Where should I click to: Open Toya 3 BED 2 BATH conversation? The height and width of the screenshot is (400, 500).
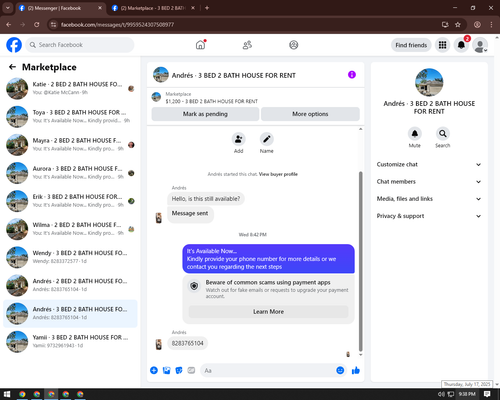[70, 116]
